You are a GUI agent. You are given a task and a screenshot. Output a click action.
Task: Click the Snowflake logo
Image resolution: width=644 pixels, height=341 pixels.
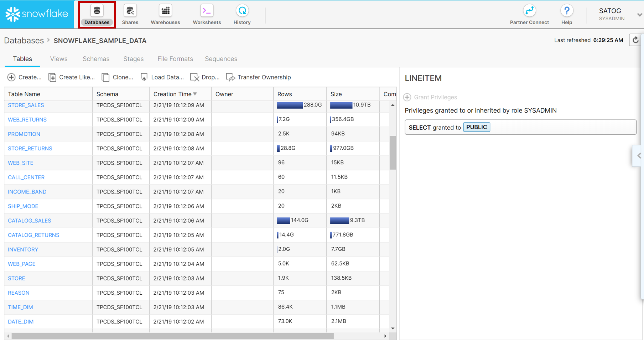pyautogui.click(x=37, y=14)
